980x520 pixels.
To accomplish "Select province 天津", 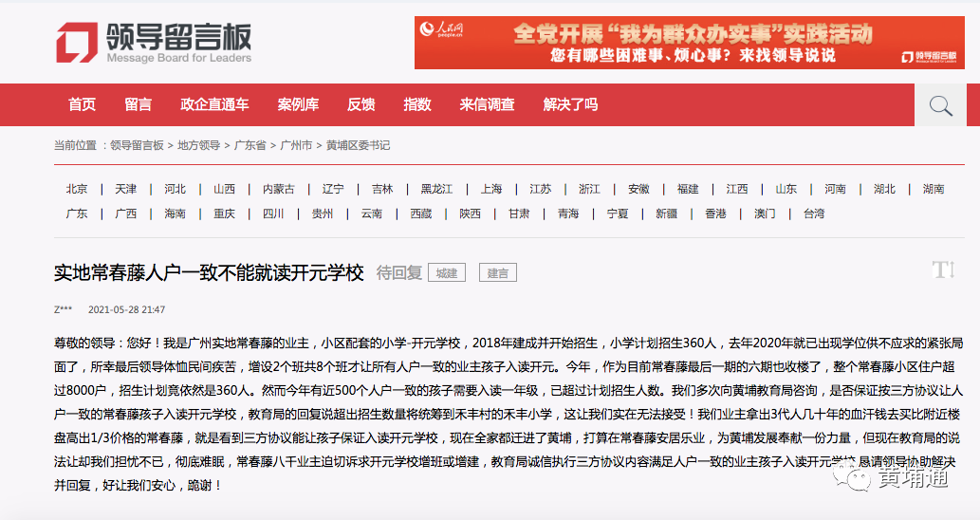I will (x=125, y=189).
